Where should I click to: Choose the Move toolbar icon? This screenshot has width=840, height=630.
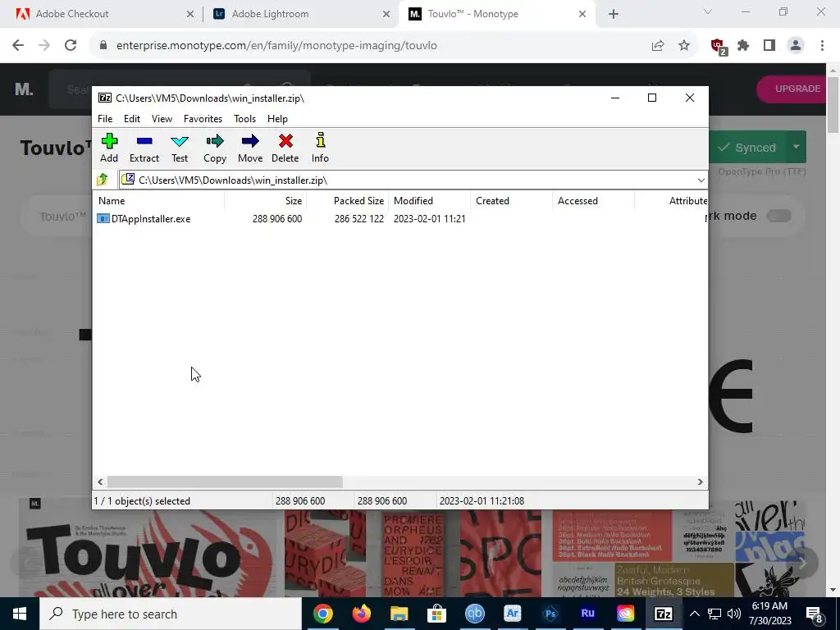[x=250, y=148]
